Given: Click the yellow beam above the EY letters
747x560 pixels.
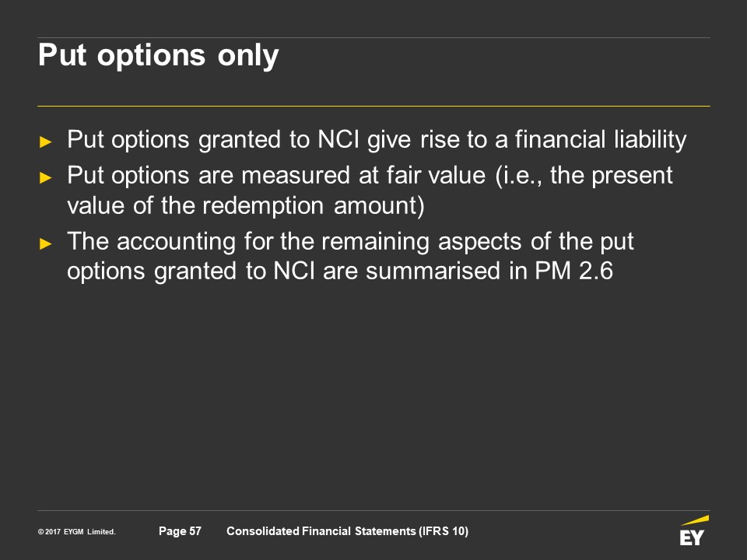Looking at the screenshot, I should [694, 520].
